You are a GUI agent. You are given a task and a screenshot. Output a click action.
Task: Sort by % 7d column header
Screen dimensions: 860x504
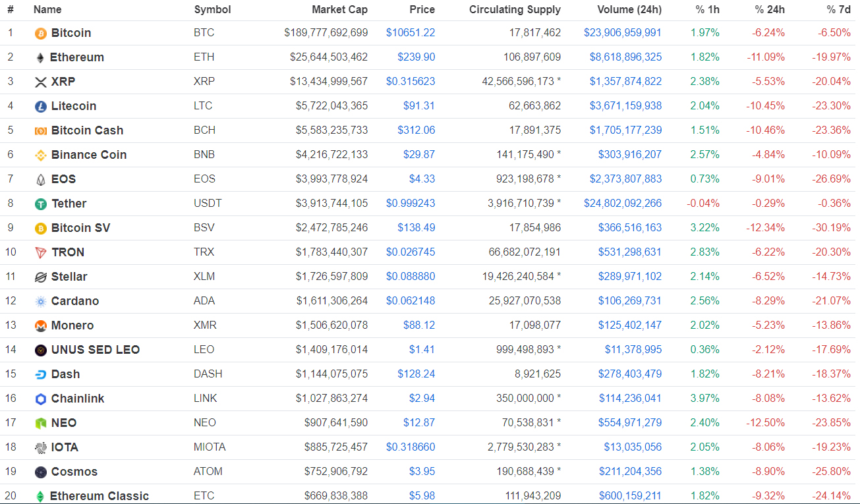point(838,10)
